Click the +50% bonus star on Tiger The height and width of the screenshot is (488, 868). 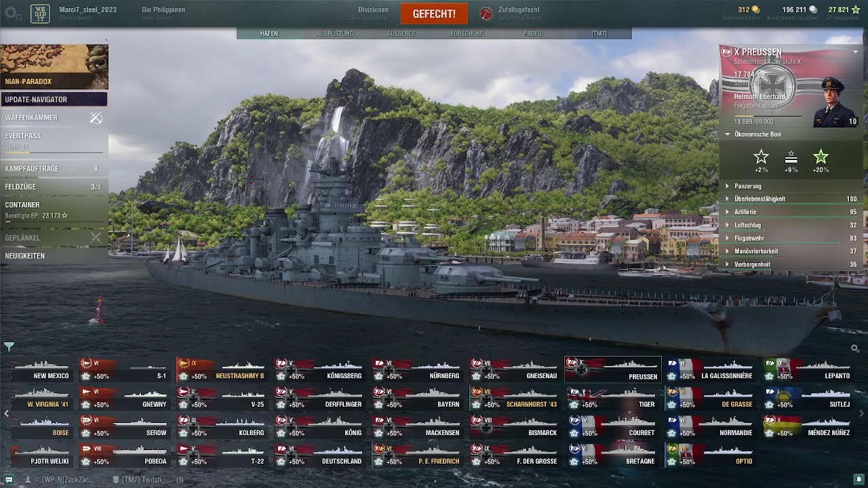coord(574,405)
